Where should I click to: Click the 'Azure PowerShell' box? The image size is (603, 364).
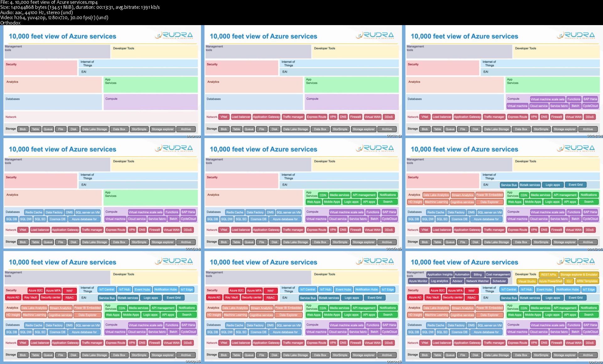(551, 281)
